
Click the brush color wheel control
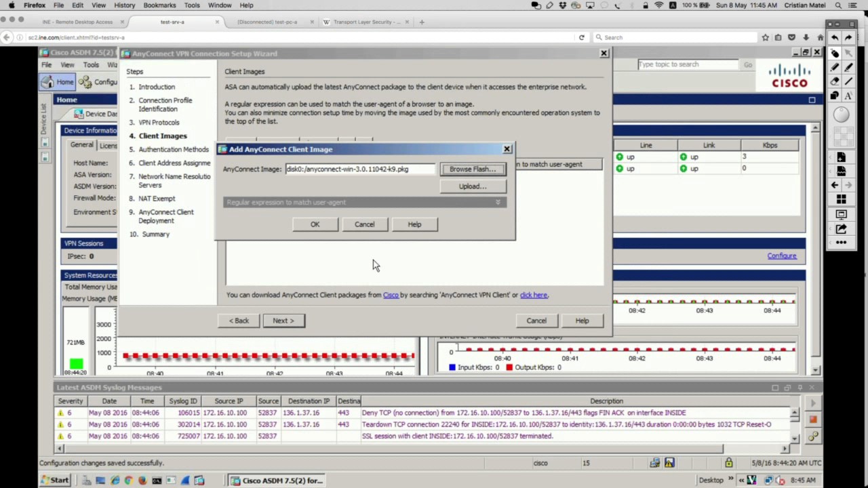842,115
